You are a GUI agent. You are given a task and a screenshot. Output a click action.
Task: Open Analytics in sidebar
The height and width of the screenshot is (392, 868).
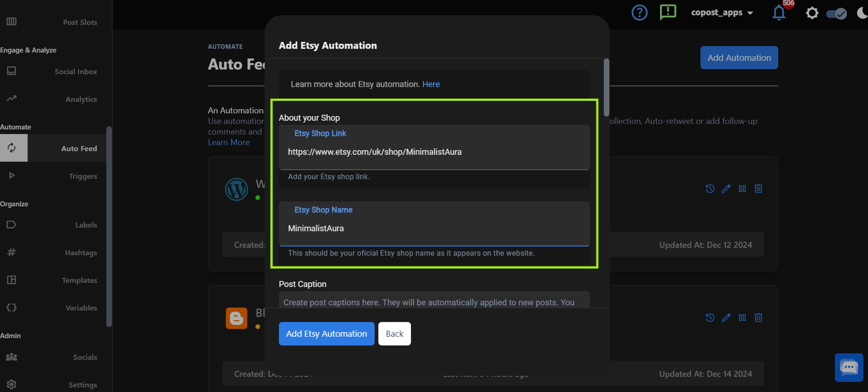(x=81, y=99)
